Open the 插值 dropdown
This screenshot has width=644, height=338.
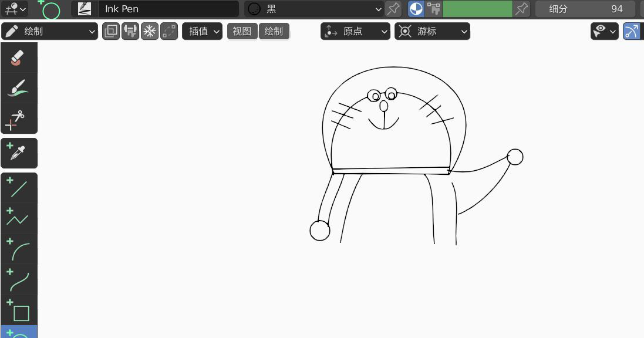(202, 31)
